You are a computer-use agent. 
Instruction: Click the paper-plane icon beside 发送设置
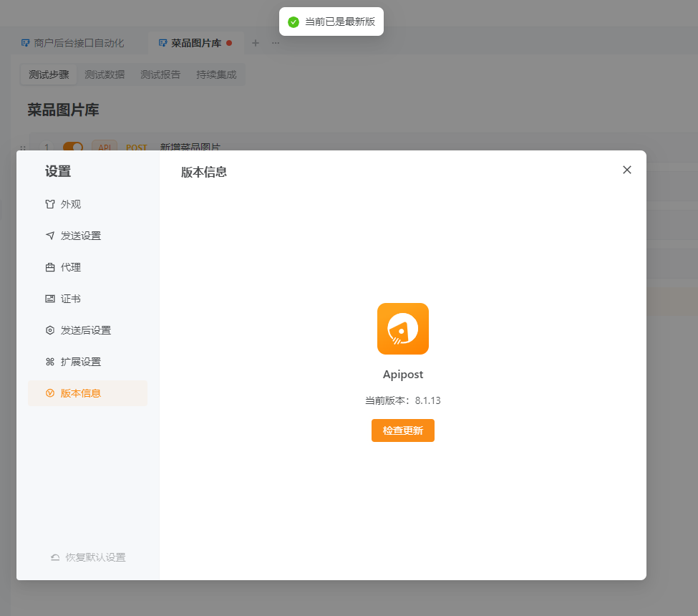(50, 236)
